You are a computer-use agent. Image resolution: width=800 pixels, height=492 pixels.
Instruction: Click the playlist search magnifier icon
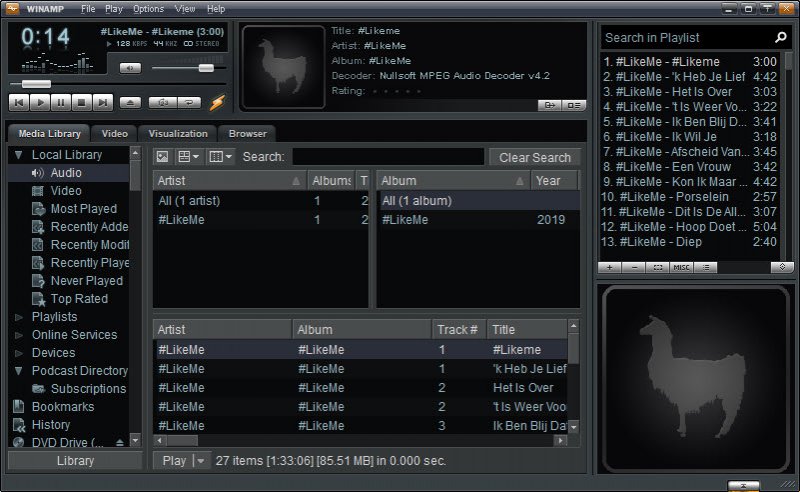click(781, 37)
